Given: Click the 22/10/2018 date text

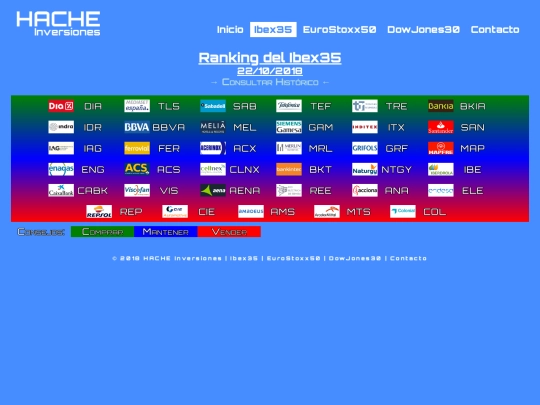Looking at the screenshot, I should pyautogui.click(x=270, y=71).
